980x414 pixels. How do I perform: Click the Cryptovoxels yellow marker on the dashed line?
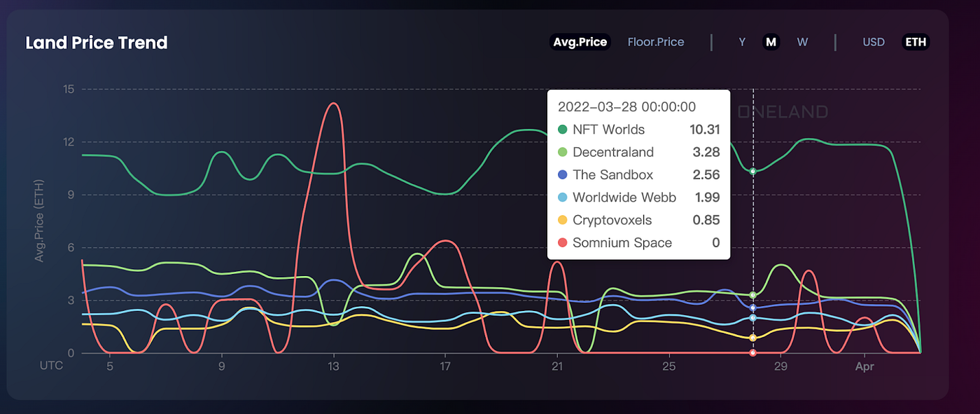[x=753, y=338]
